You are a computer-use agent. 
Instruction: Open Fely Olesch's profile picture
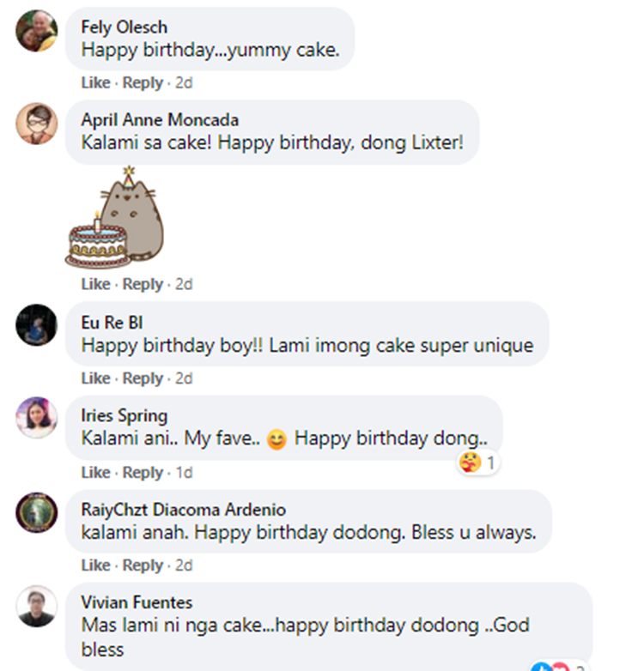coord(37,31)
